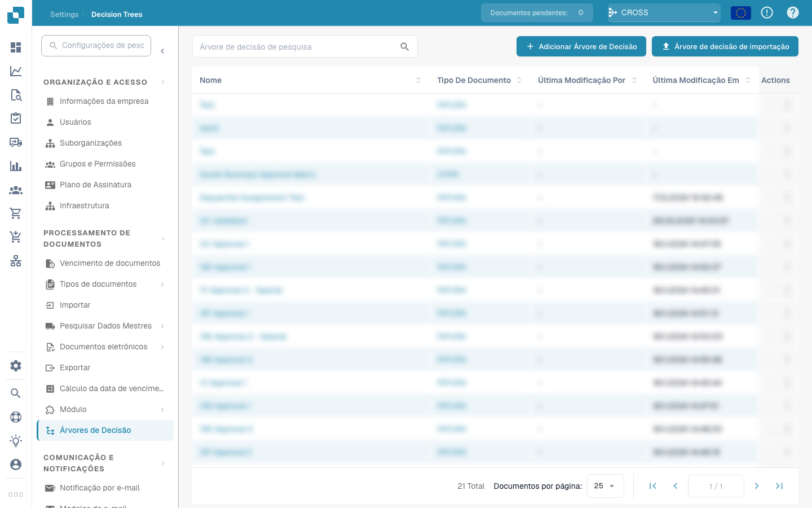Image resolution: width=812 pixels, height=508 pixels.
Task: Expand the Módulo submenu
Action: (162, 410)
